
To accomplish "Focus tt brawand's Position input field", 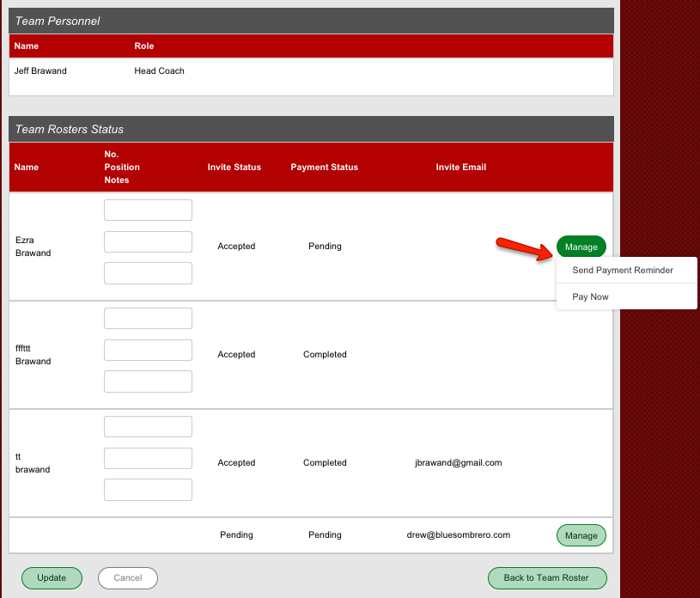I will click(x=149, y=458).
